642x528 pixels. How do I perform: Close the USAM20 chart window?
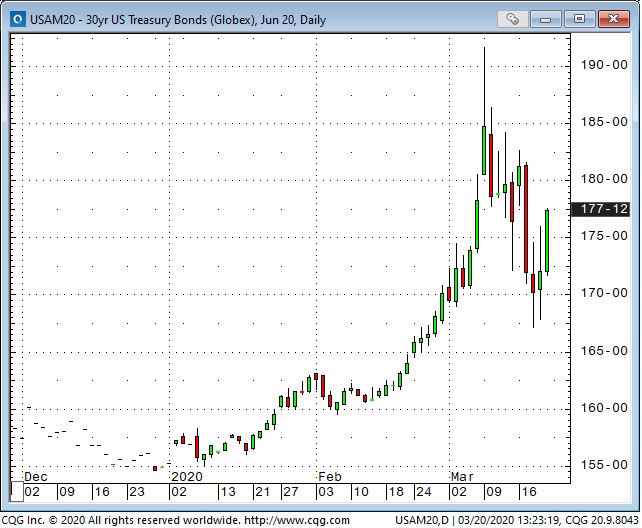pos(613,19)
